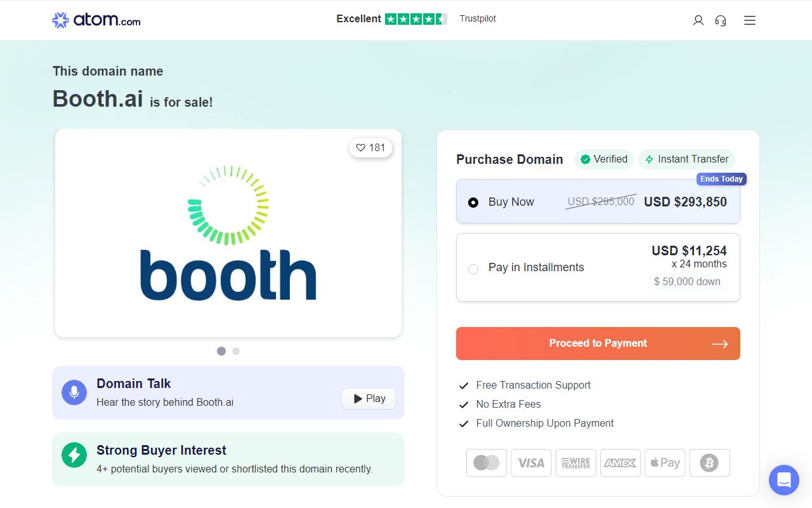Select the Apple Pay icon
The image size is (812, 508).
click(665, 463)
